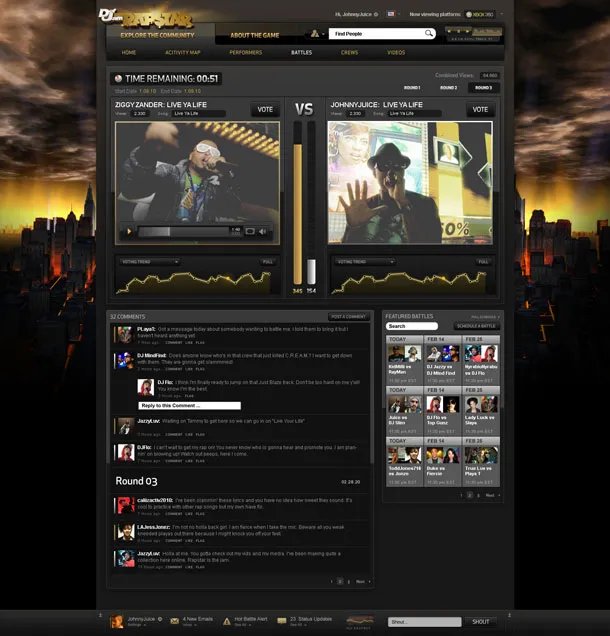The height and width of the screenshot is (636, 610).
Task: Click the Status Updates icon in bottom bar
Action: tap(281, 622)
